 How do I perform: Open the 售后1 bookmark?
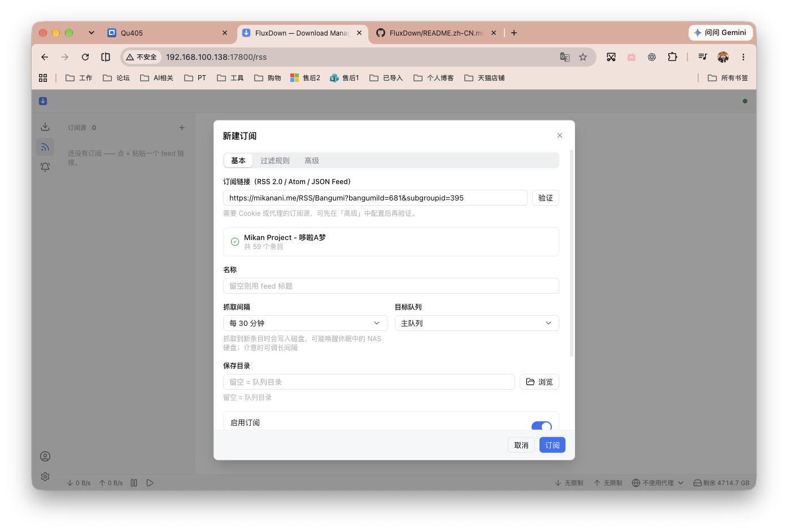[345, 78]
